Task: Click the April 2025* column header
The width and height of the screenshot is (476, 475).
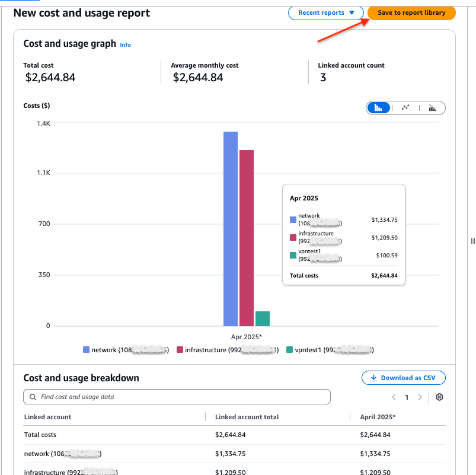Action: click(x=378, y=417)
